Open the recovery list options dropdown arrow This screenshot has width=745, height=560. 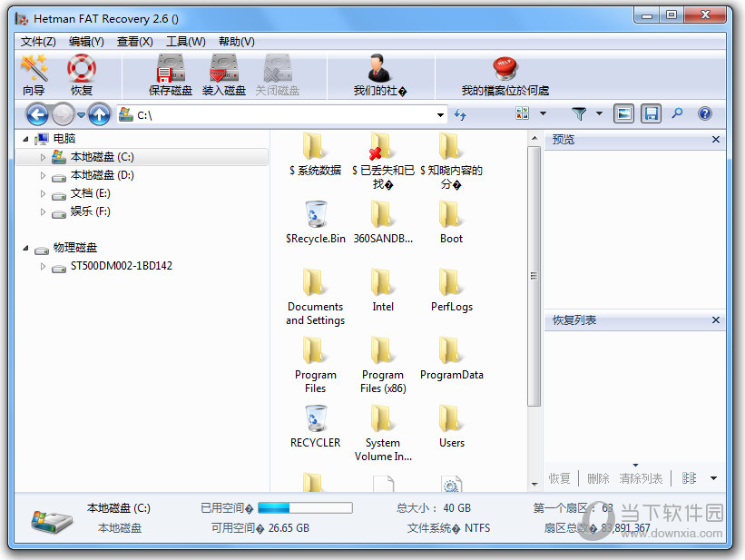[x=713, y=478]
